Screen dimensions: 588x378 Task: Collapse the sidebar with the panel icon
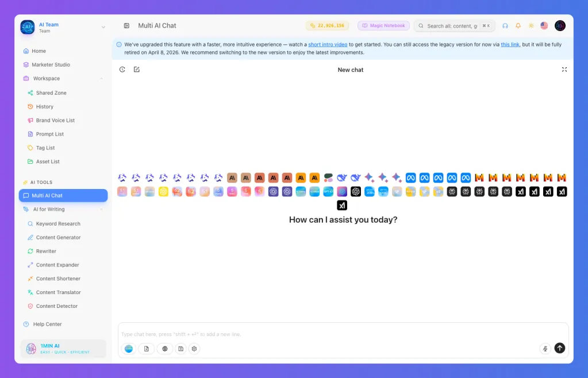(x=127, y=26)
